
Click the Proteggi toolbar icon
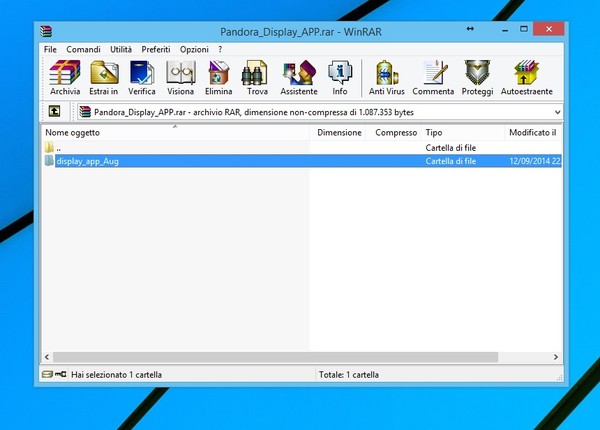477,78
